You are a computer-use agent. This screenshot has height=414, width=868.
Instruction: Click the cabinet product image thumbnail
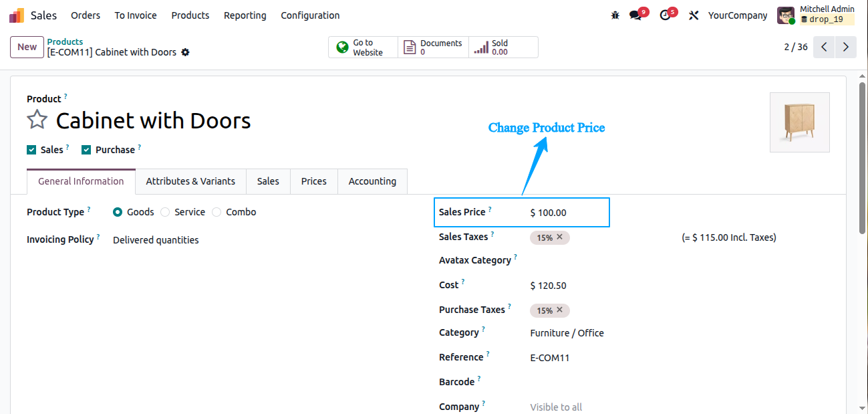point(800,122)
